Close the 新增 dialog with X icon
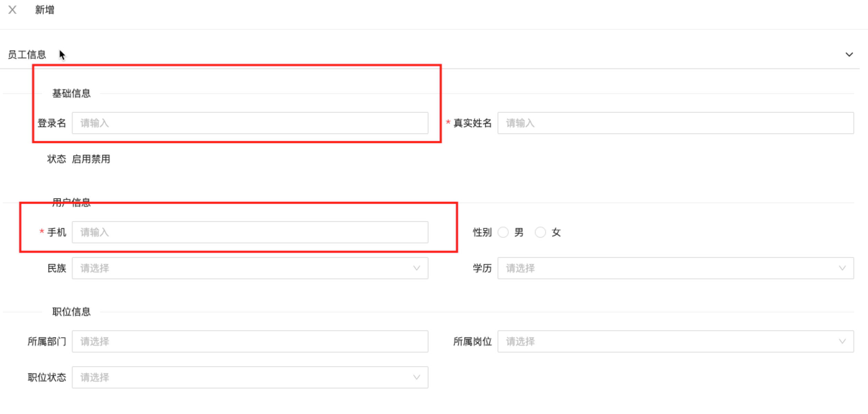 [12, 10]
